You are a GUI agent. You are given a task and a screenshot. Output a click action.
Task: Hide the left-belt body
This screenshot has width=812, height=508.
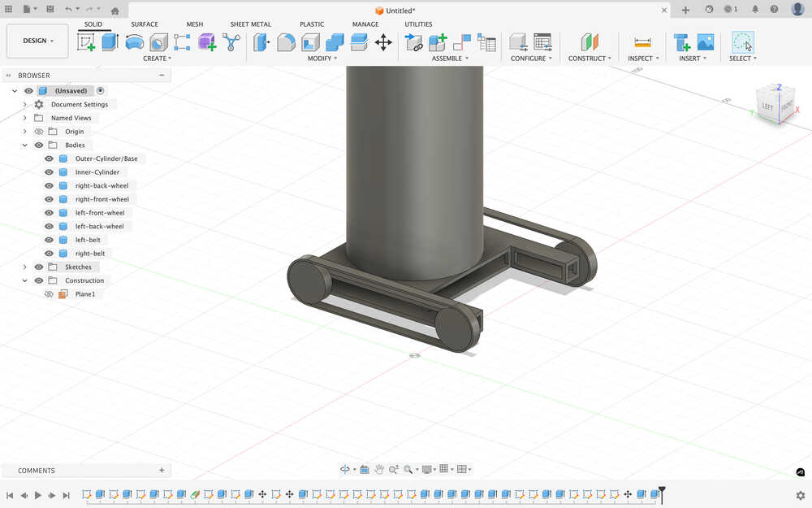(x=49, y=240)
